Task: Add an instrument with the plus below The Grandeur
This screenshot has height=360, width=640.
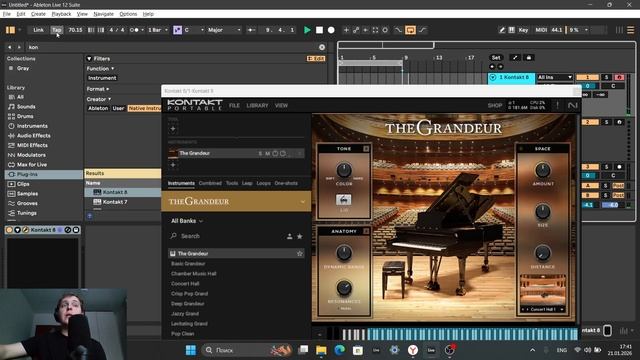Action: pos(173,165)
